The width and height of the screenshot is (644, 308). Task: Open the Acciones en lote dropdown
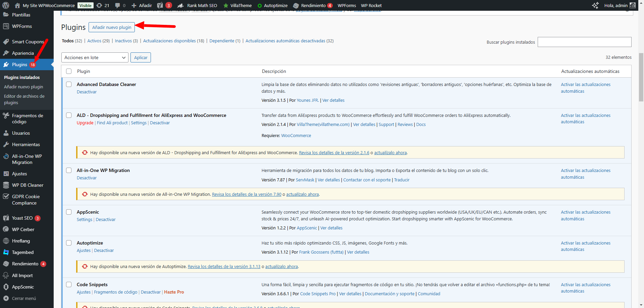[x=95, y=57]
